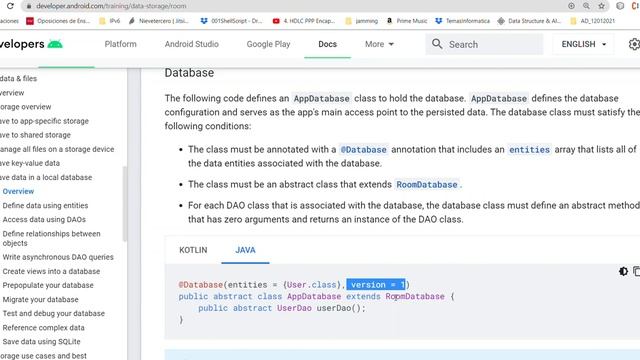Open the shared storage sidebar item

tap(35, 135)
